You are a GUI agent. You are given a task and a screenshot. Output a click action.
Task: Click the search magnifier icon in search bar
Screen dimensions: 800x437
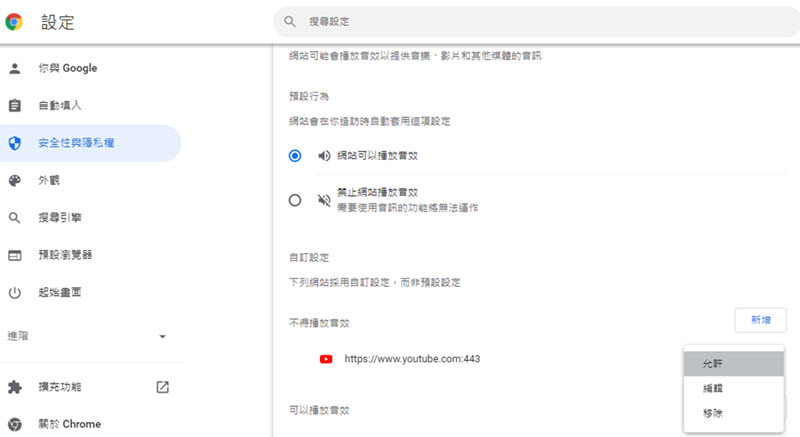(290, 21)
